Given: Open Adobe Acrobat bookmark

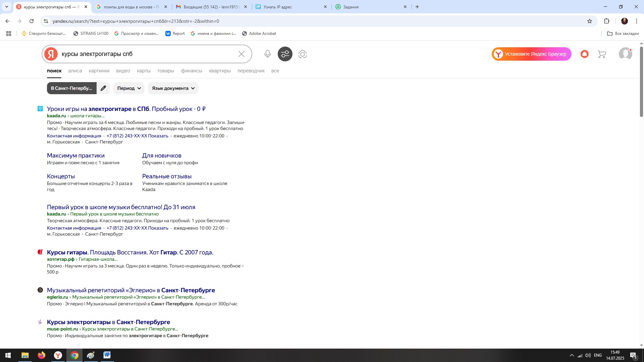Looking at the screenshot, I should pyautogui.click(x=259, y=34).
